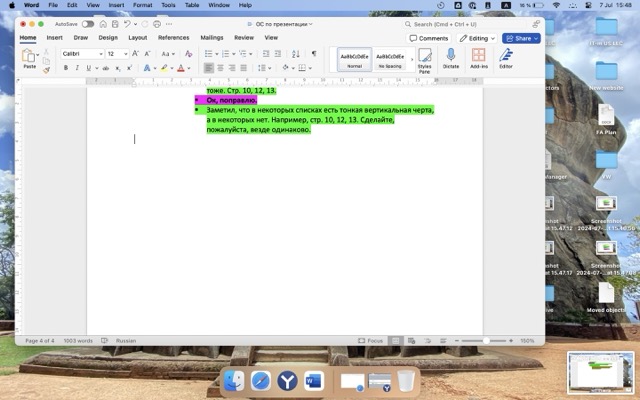Toggle underline formatting

[x=88, y=68]
